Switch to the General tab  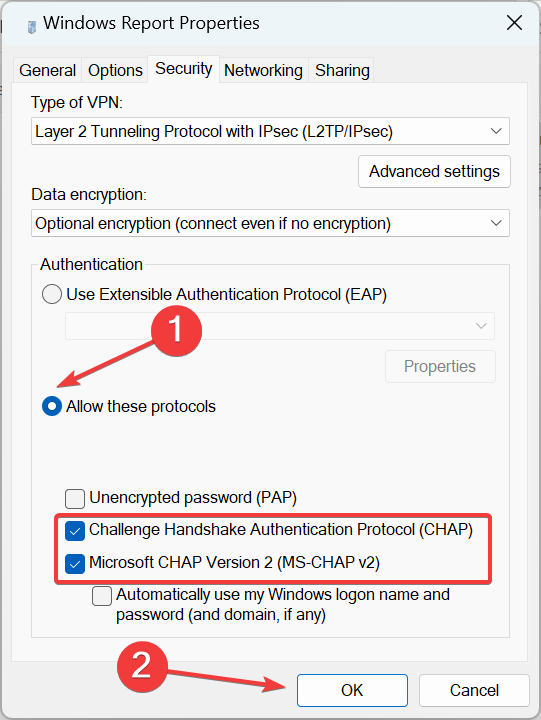click(47, 70)
